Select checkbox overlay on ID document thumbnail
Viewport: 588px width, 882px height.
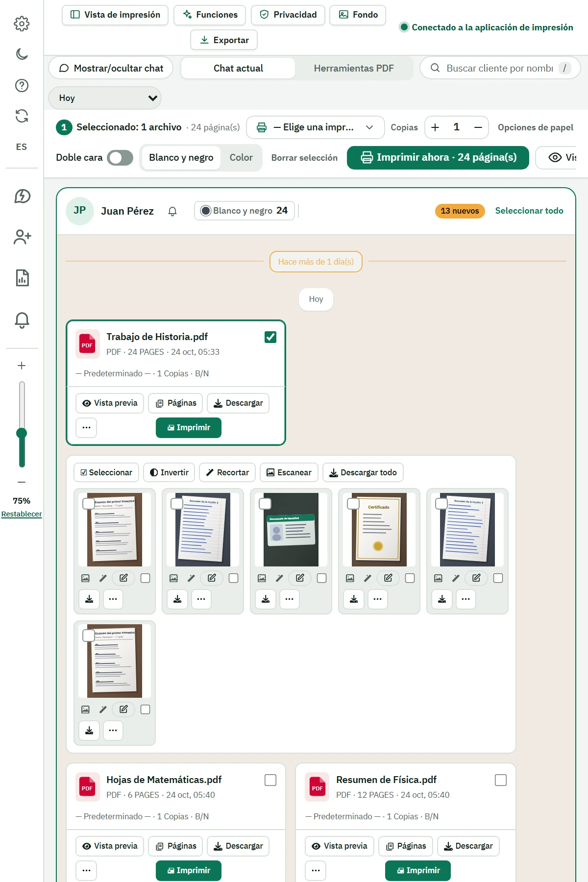265,504
